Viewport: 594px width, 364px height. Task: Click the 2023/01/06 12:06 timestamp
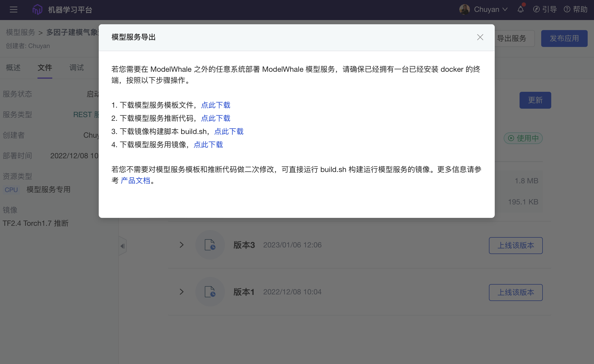click(292, 245)
